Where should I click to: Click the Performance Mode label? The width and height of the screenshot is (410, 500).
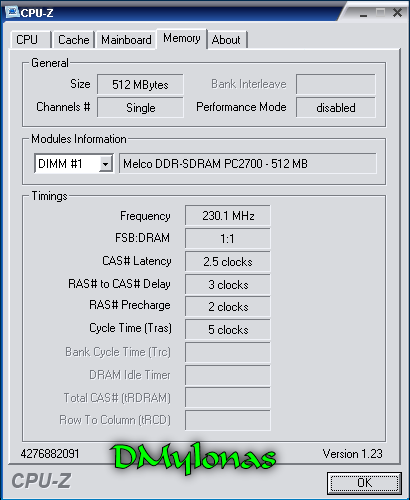(241, 107)
